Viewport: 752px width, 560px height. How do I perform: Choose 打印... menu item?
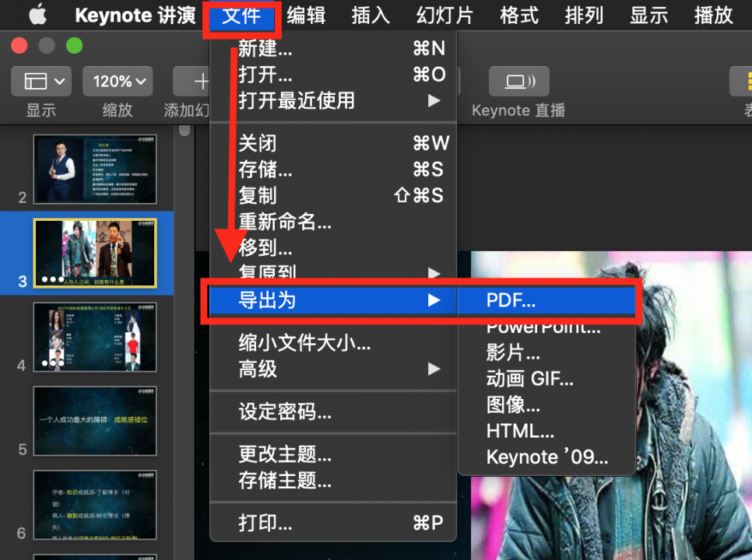pyautogui.click(x=333, y=523)
